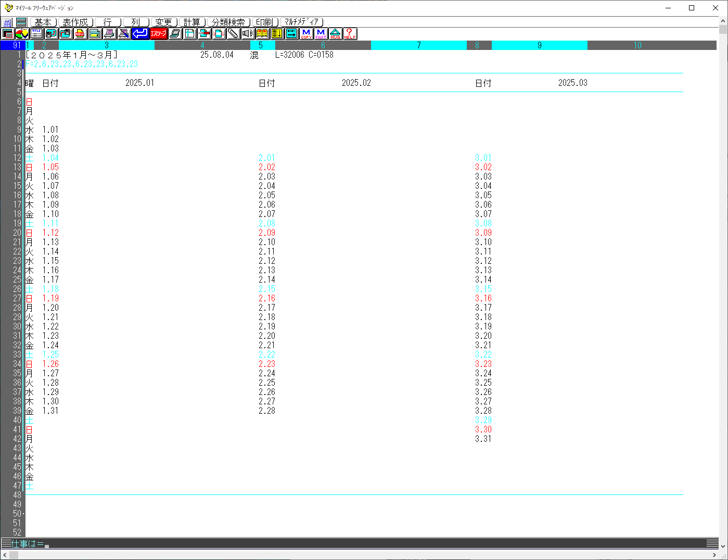Select column header 3

(x=107, y=45)
